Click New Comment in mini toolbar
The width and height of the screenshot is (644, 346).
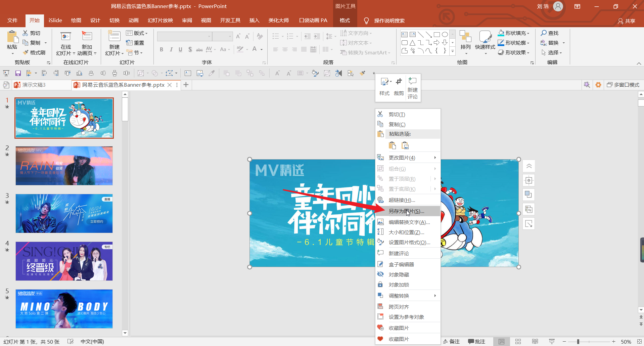412,88
